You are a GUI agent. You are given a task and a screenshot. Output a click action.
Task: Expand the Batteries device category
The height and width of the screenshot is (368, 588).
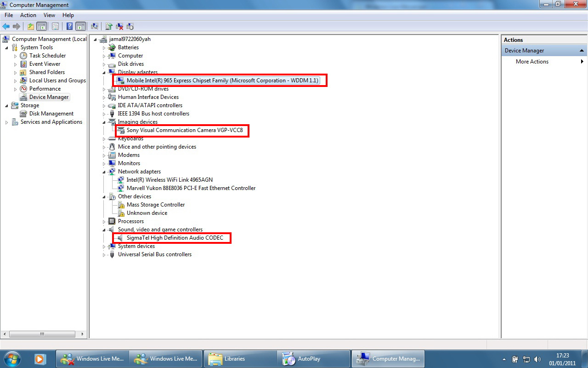coord(104,48)
